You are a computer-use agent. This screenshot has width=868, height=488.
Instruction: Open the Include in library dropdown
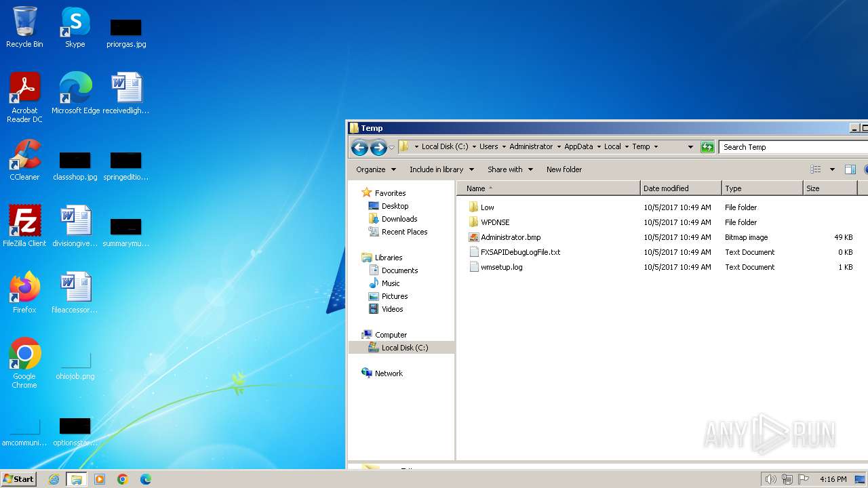[441, 169]
